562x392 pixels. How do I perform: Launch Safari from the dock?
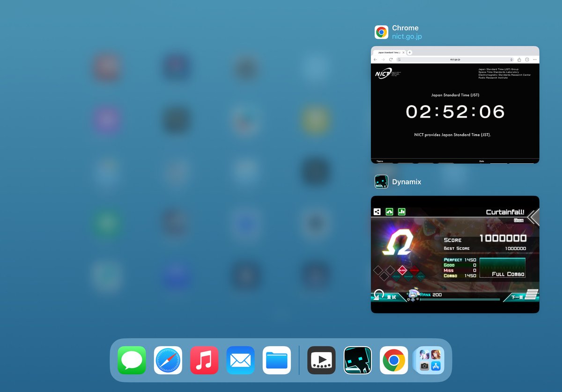[x=168, y=360]
